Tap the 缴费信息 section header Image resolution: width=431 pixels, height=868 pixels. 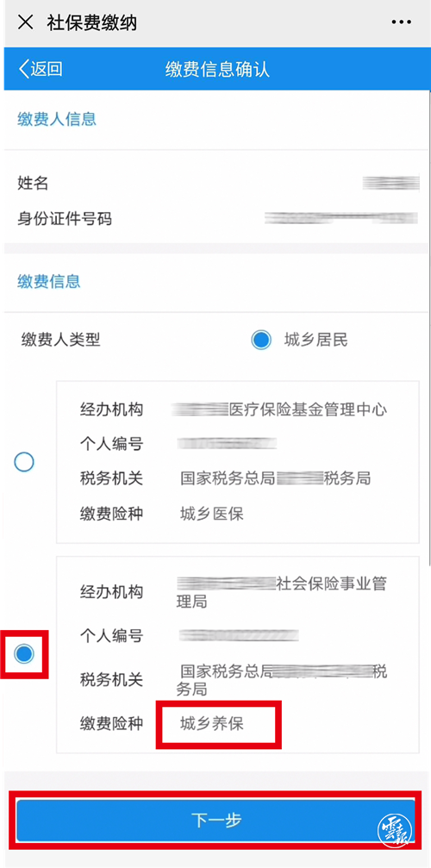click(48, 281)
